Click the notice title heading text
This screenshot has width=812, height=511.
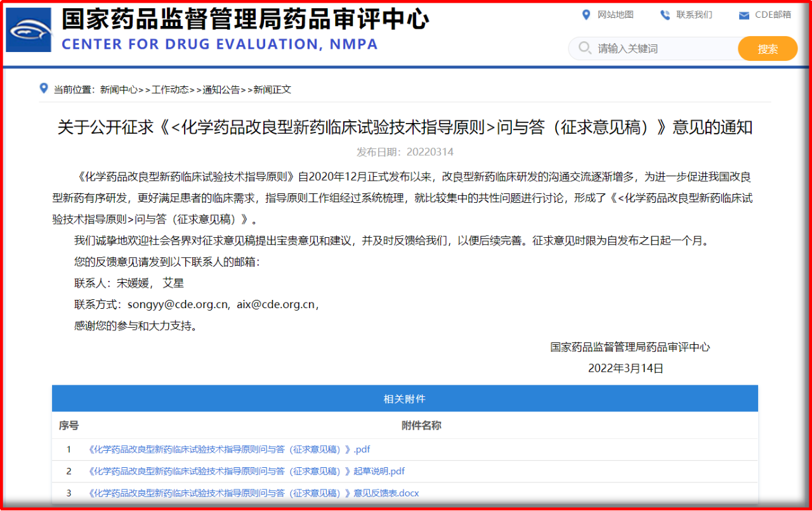point(405,127)
